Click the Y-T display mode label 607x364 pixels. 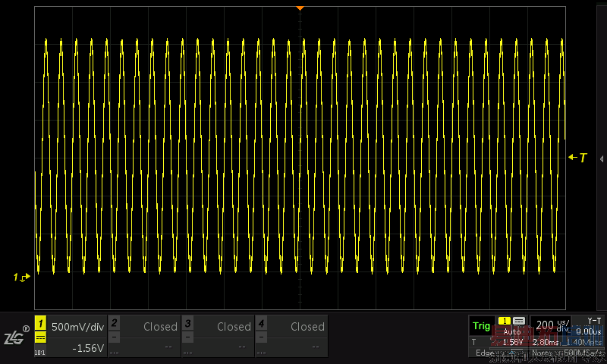(594, 321)
